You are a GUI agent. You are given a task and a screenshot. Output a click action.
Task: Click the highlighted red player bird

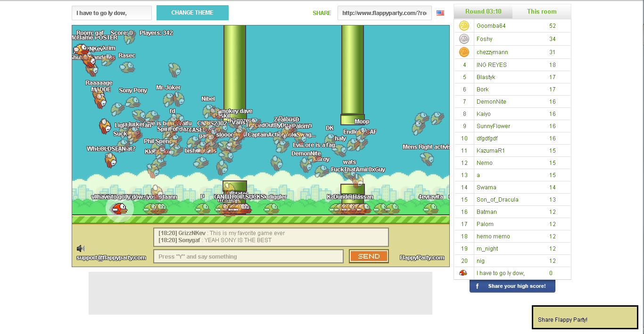click(119, 208)
